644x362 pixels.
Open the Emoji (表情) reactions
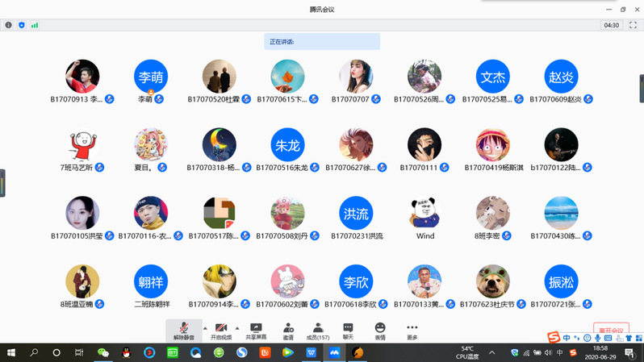click(380, 331)
